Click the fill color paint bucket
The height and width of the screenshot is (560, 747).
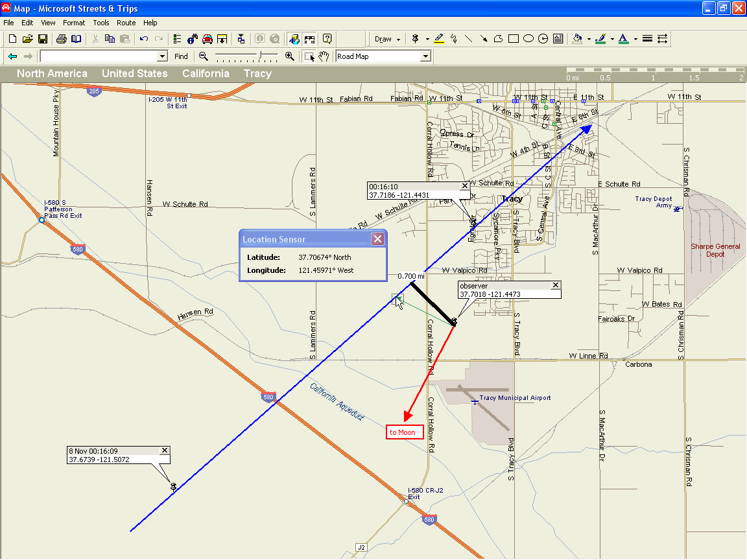coord(577,39)
